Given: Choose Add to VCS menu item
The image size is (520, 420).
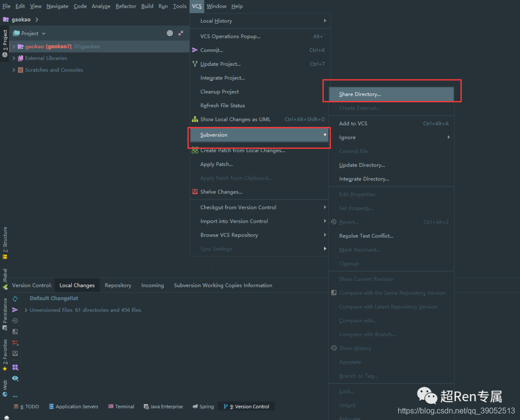Looking at the screenshot, I should click(x=391, y=123).
